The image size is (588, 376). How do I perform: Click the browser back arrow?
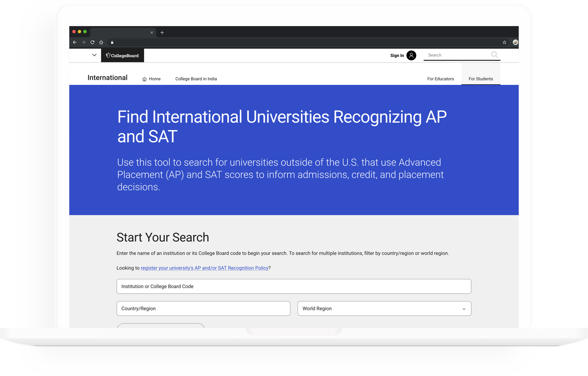(x=75, y=42)
